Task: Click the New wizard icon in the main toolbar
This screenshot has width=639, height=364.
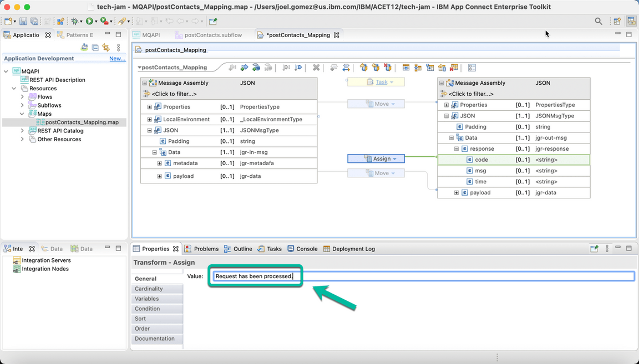Action: (x=8, y=20)
